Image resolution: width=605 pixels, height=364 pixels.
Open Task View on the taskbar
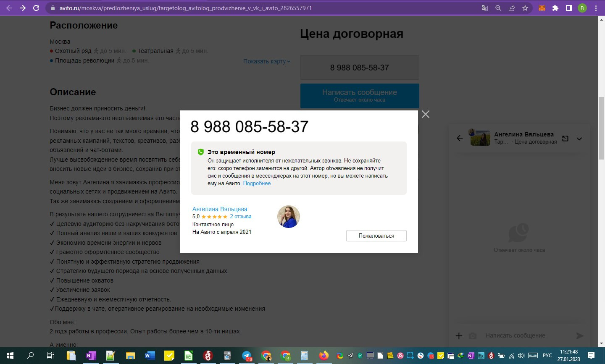pos(50,356)
